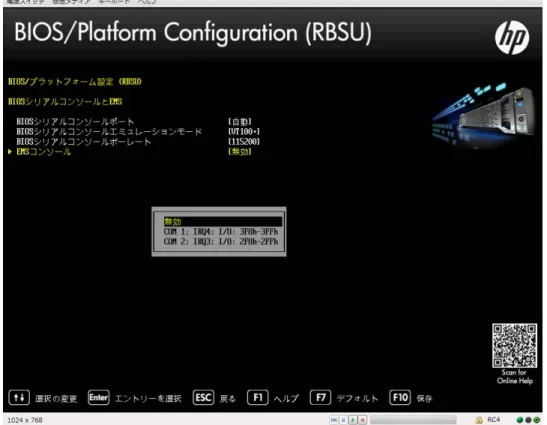Click the Scan for Online Help text
The height and width of the screenshot is (425, 547).
515,376
